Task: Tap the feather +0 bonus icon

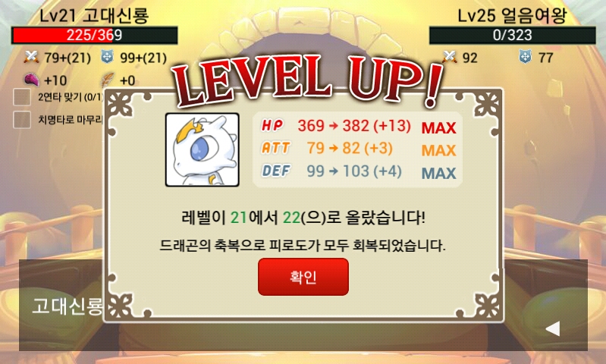Action: coord(108,80)
